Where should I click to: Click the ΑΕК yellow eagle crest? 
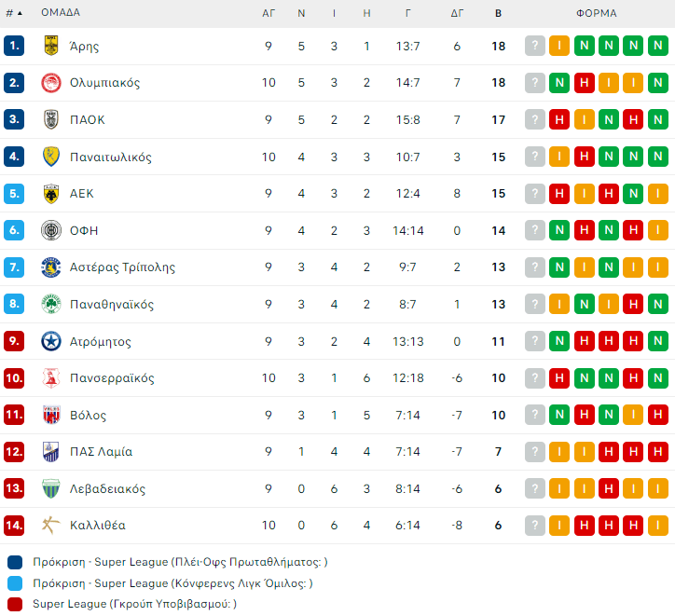point(51,194)
